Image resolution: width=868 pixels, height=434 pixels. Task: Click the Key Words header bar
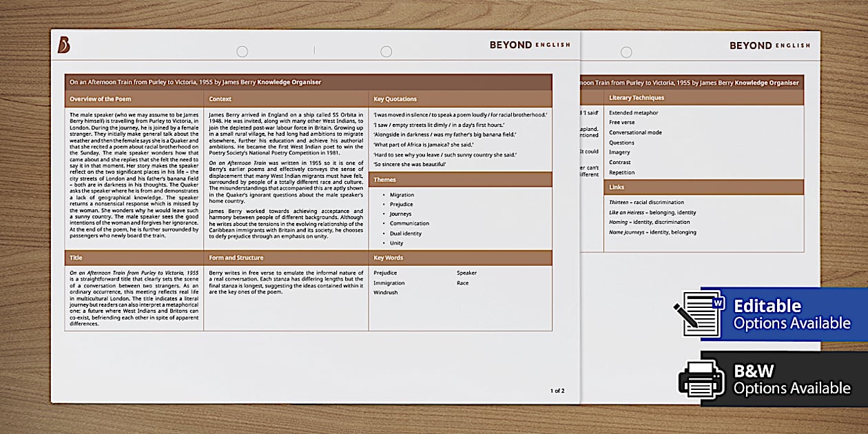460,258
